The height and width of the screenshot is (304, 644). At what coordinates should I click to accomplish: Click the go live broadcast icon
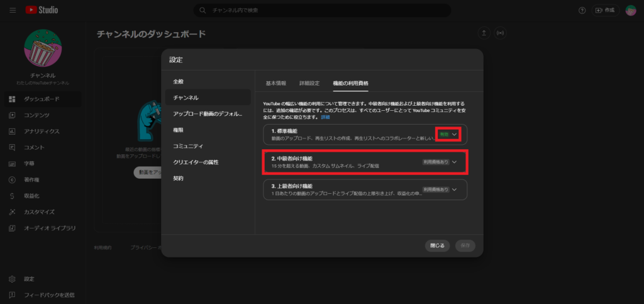pyautogui.click(x=501, y=33)
